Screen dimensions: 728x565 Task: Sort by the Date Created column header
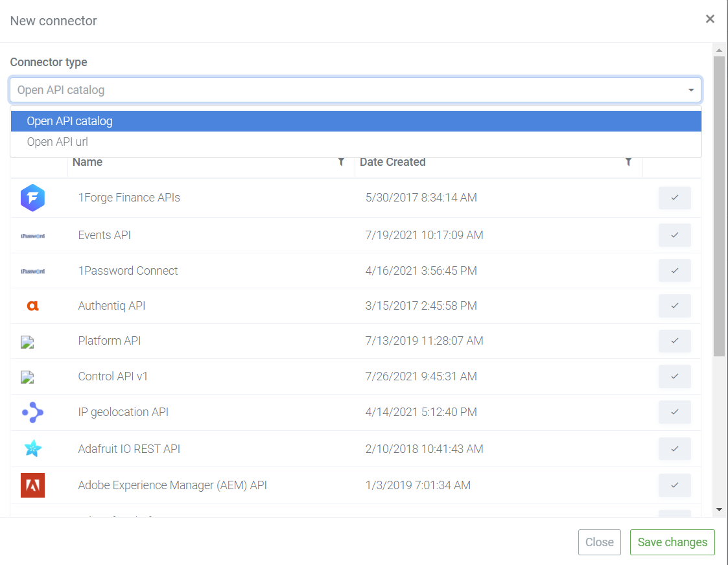tap(393, 162)
